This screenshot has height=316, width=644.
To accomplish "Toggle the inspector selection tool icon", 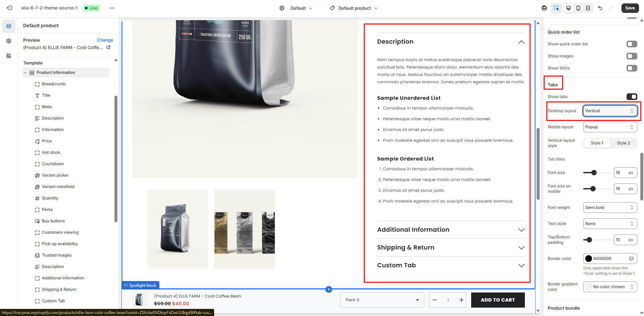I will [556, 8].
